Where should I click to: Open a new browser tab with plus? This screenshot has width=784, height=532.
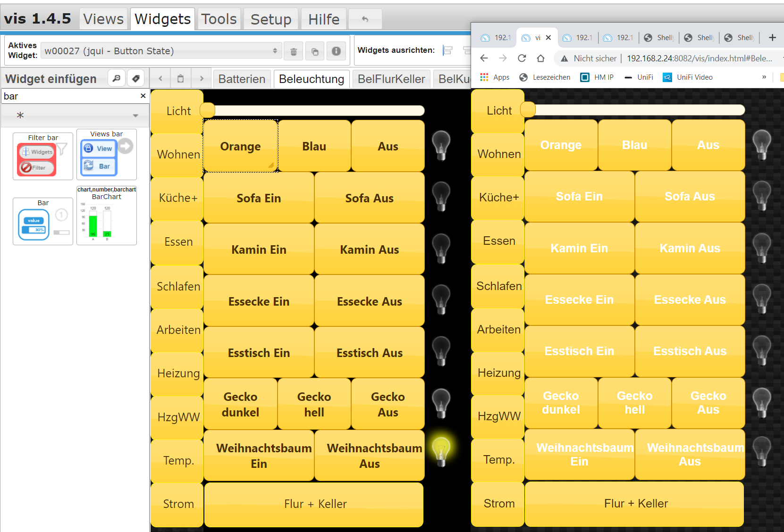[x=772, y=38]
